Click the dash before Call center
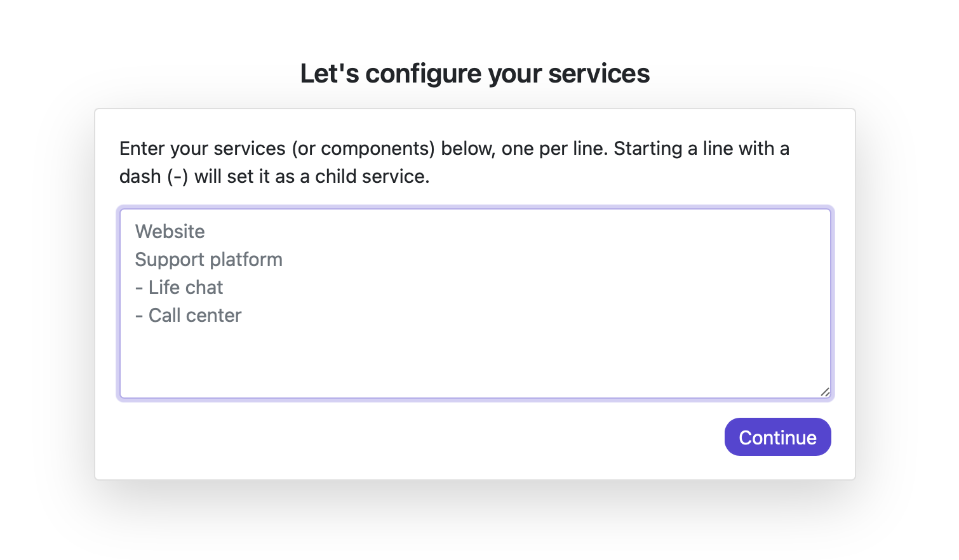Image resolution: width=959 pixels, height=560 pixels. pyautogui.click(x=138, y=315)
